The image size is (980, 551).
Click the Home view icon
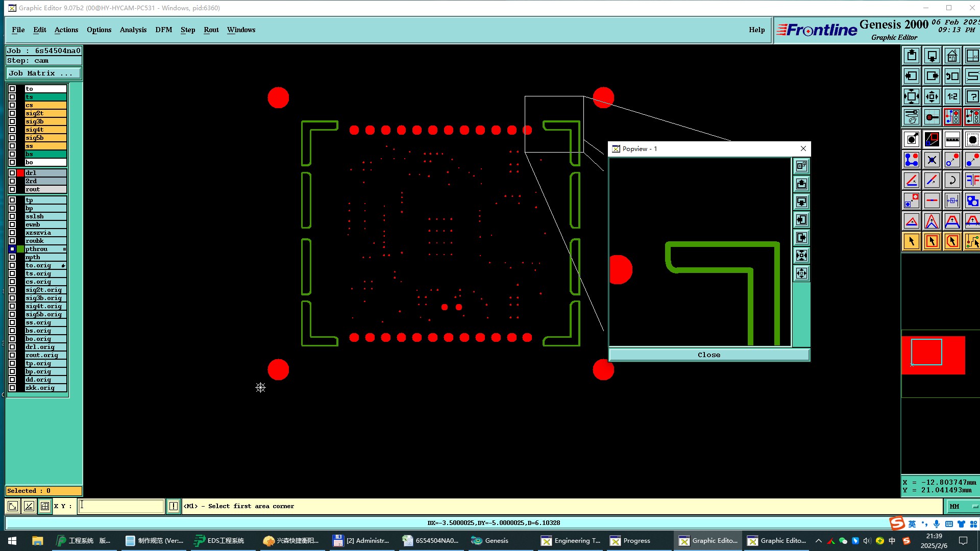[952, 56]
